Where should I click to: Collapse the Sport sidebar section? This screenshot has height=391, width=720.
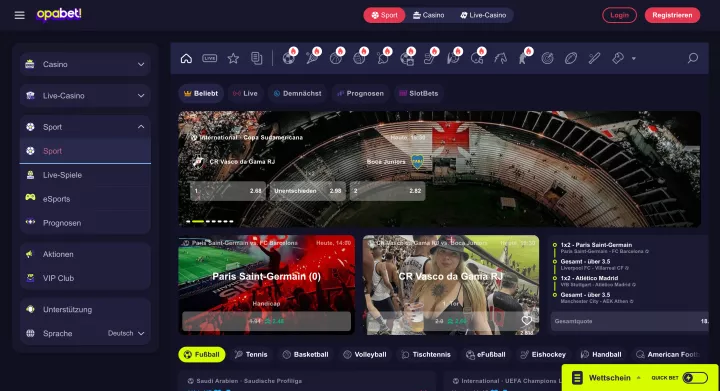(x=85, y=127)
